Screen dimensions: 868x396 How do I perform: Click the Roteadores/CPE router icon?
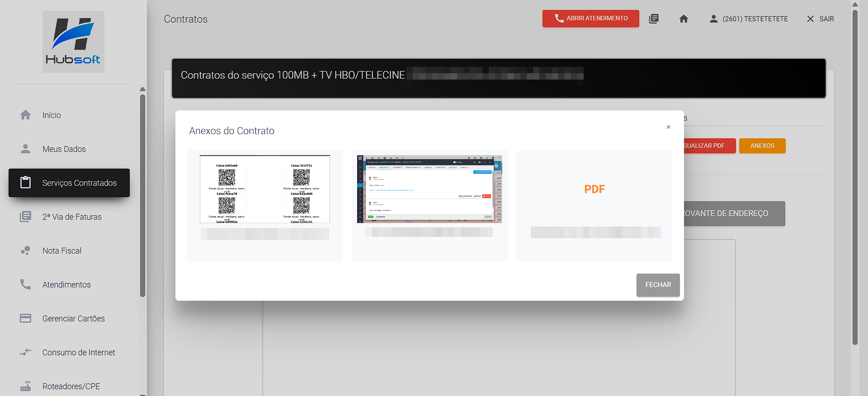point(26,386)
